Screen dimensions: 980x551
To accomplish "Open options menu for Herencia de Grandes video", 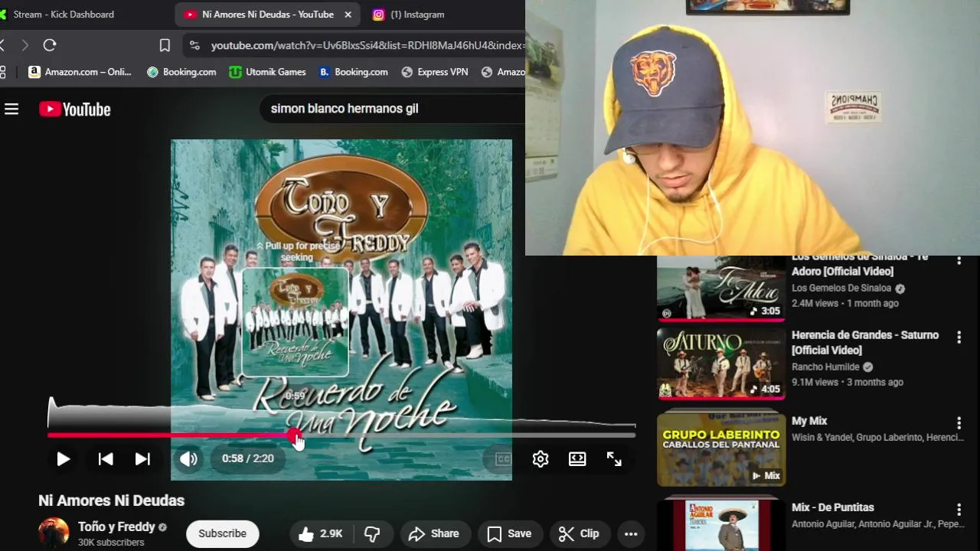I will point(959,337).
